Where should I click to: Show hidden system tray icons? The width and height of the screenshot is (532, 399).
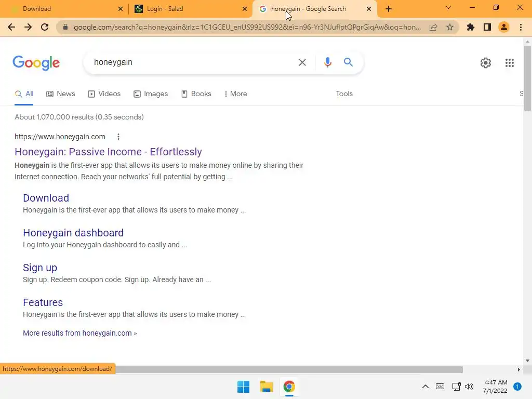click(425, 387)
